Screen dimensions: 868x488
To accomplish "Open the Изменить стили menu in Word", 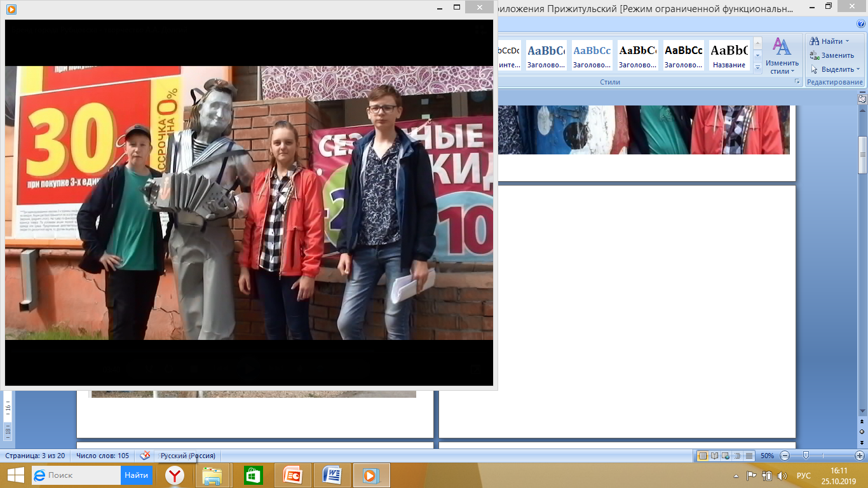I will pyautogui.click(x=782, y=56).
